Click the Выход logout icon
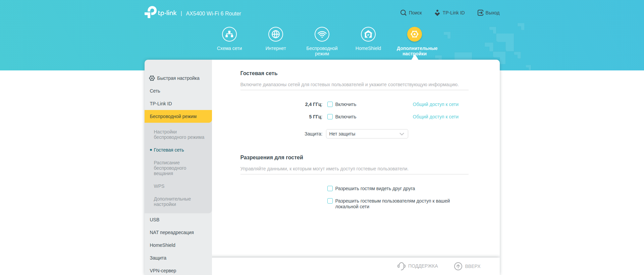Image resolution: width=644 pixels, height=275 pixels. [x=480, y=13]
